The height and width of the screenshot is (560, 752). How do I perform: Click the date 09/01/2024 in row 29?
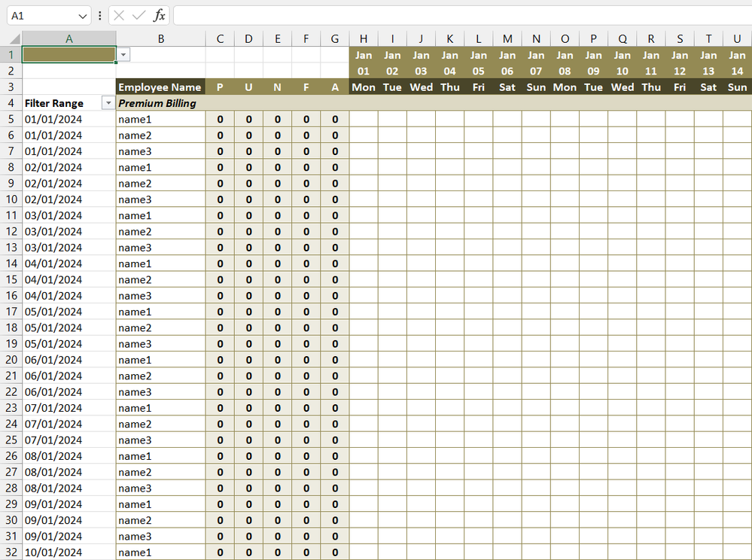69,504
